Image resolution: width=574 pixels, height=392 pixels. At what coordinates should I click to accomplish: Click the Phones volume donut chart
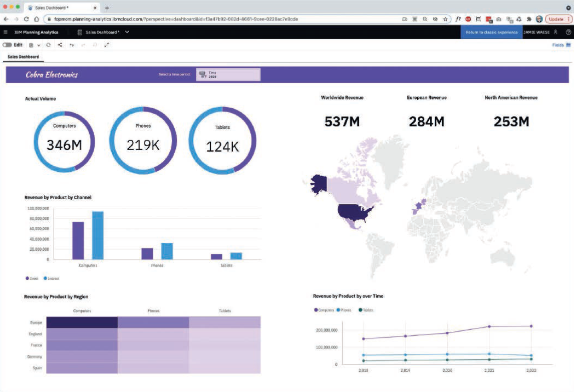point(143,141)
